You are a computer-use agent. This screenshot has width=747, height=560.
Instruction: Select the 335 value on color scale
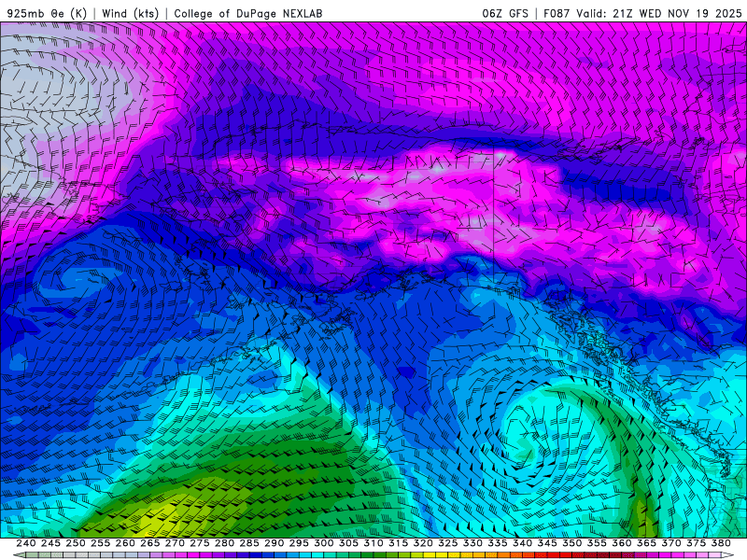[498, 543]
